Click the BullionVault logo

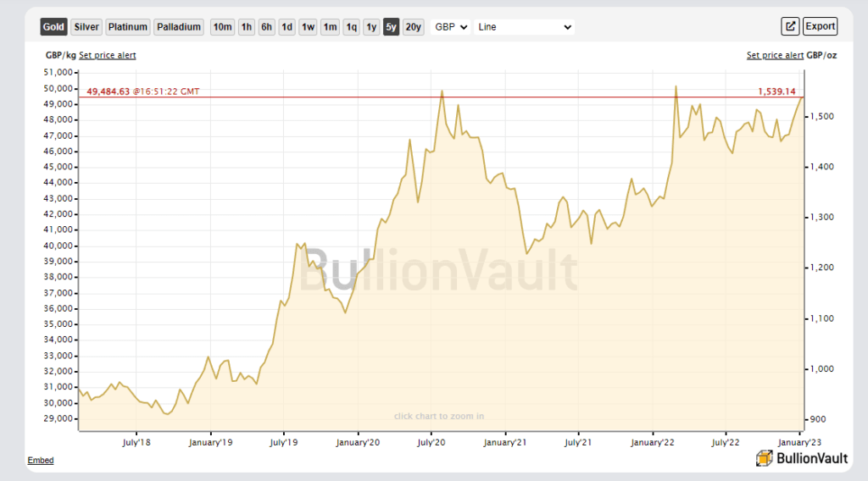point(802,458)
